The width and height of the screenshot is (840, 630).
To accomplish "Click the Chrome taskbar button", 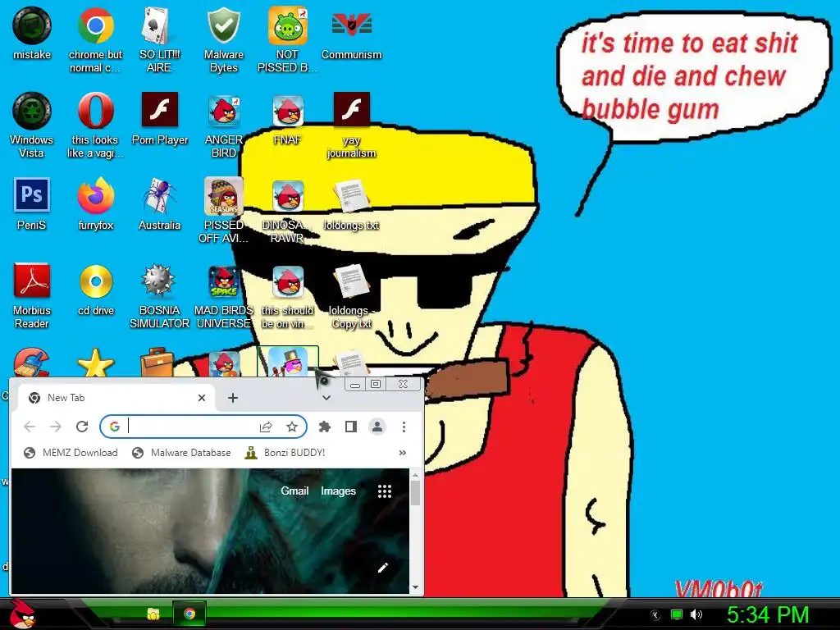I will (189, 614).
